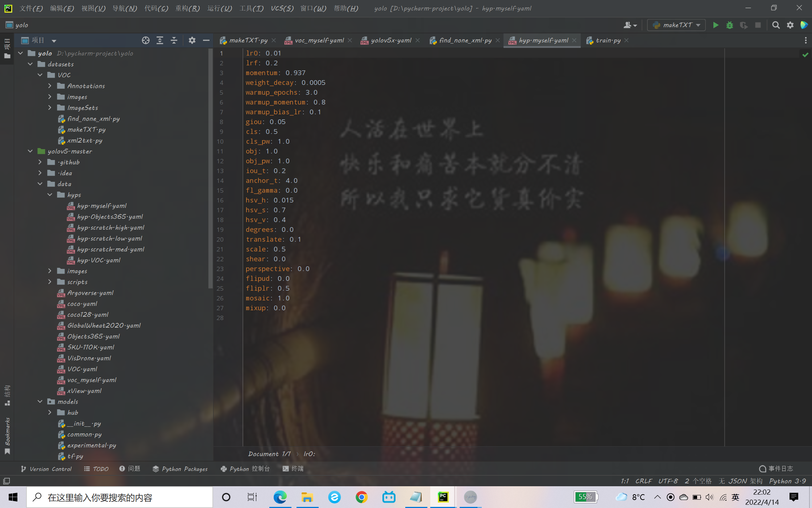Image resolution: width=812 pixels, height=508 pixels.
Task: Run makeTXT with coverage icon
Action: 744,25
